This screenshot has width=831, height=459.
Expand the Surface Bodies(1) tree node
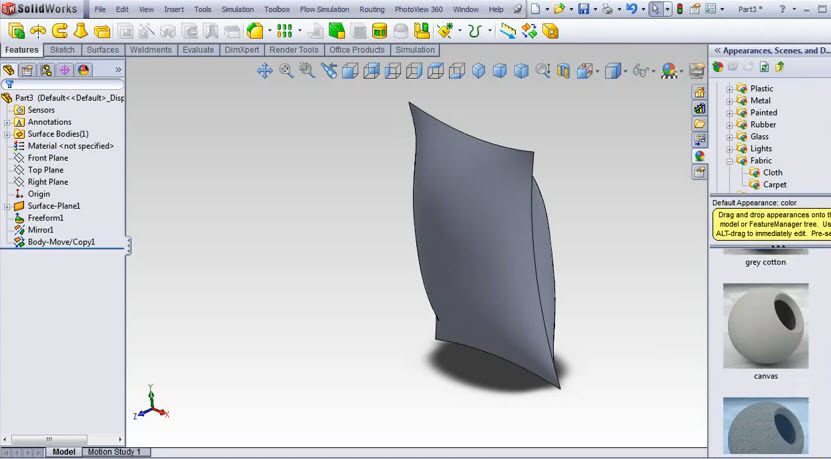7,134
